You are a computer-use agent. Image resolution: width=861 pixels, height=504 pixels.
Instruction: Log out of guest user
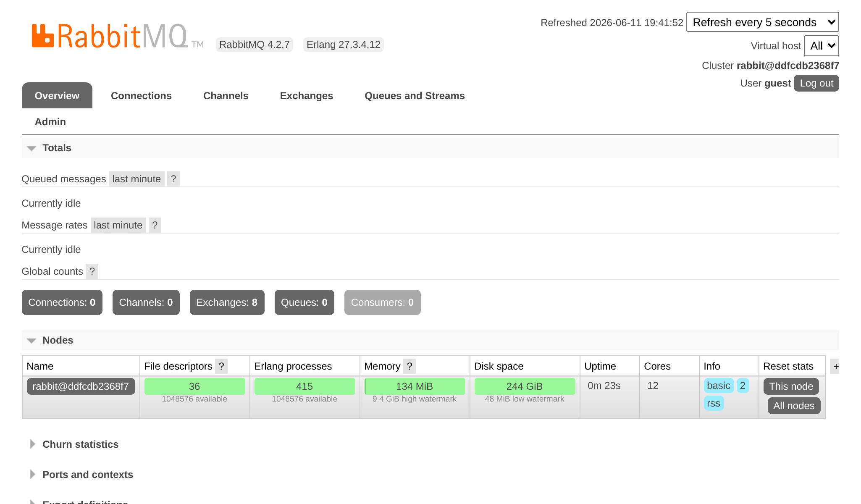tap(816, 83)
